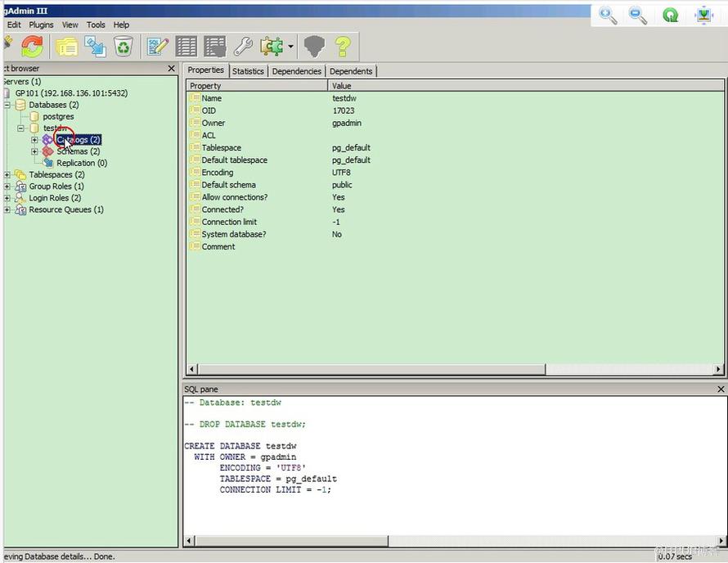Screen dimensions: 728x563
Task: Click the zoom in magnifier at top right
Action: [608, 16]
